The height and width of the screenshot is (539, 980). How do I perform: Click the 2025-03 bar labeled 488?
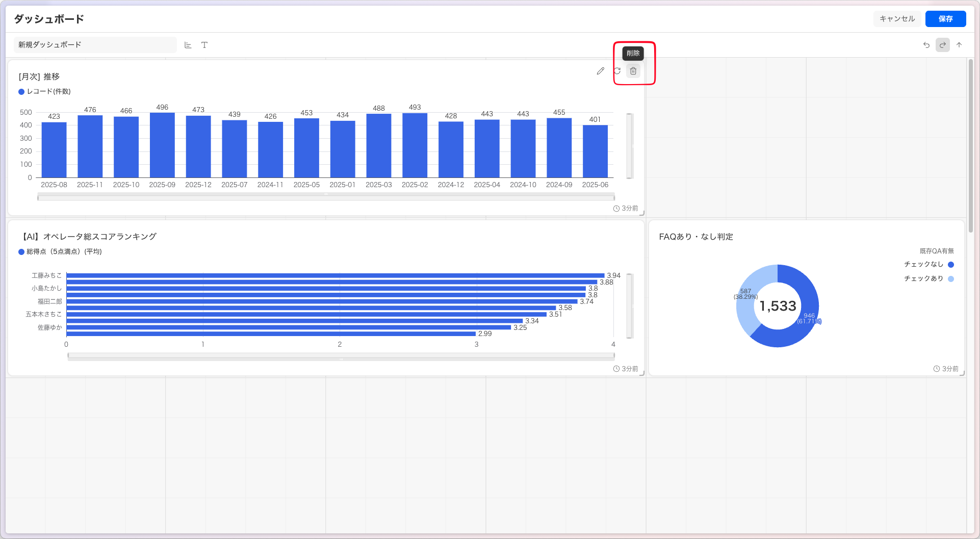click(379, 146)
